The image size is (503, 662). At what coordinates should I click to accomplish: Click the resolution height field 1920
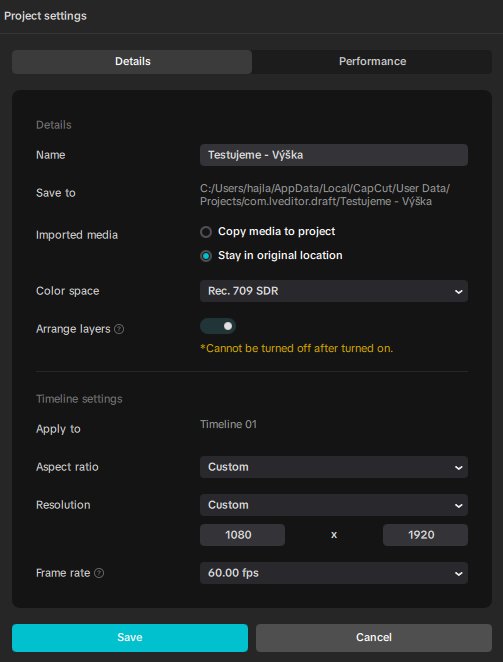pos(425,535)
